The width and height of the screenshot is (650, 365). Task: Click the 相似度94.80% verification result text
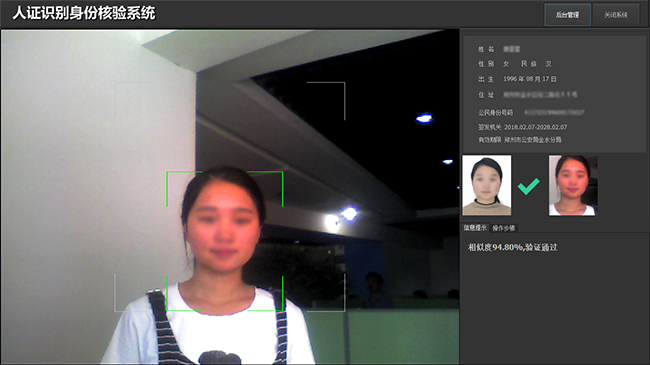tap(512, 248)
